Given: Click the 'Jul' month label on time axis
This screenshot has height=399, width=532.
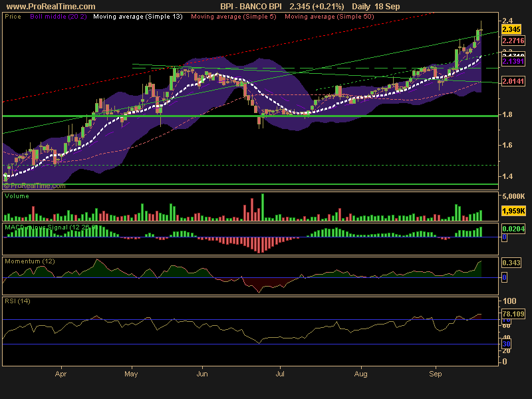Looking at the screenshot, I should (280, 374).
